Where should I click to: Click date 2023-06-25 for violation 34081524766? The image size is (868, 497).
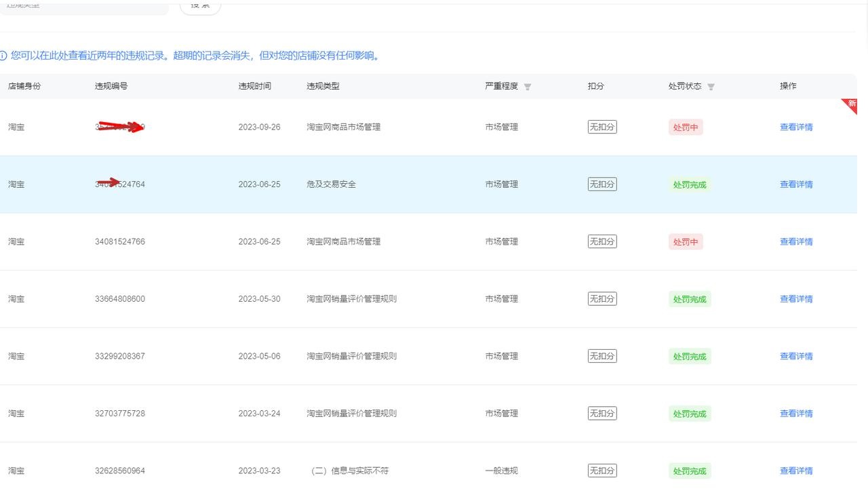pos(259,241)
